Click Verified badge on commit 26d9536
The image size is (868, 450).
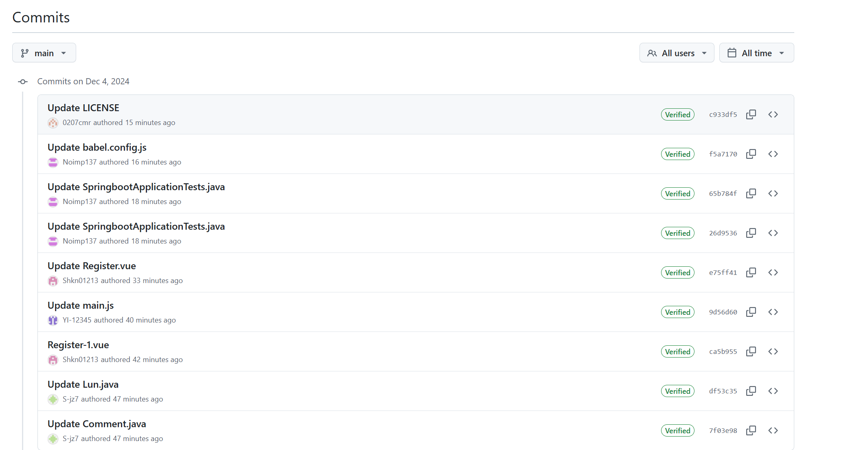click(677, 233)
